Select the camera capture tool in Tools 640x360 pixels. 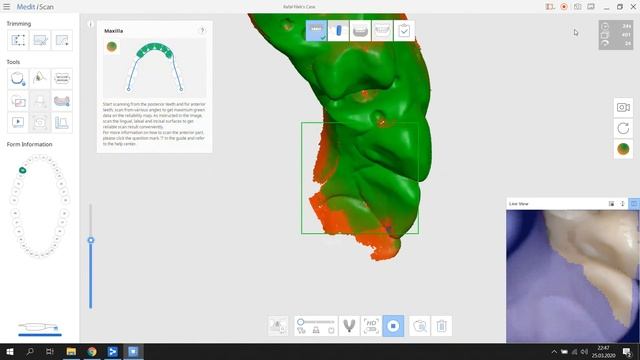tap(40, 122)
